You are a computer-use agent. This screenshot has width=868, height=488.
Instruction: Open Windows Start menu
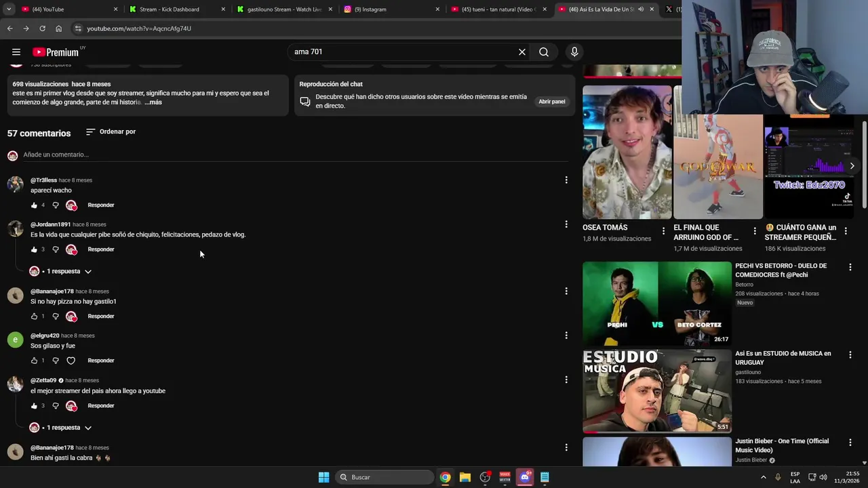(x=324, y=477)
